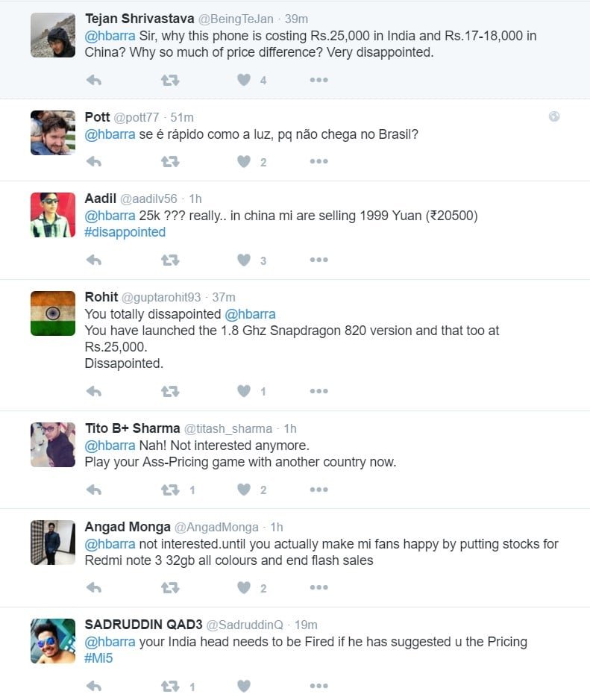The height and width of the screenshot is (700, 590).
Task: Like Angad Monga's Redmi note tweet
Action: click(x=244, y=588)
